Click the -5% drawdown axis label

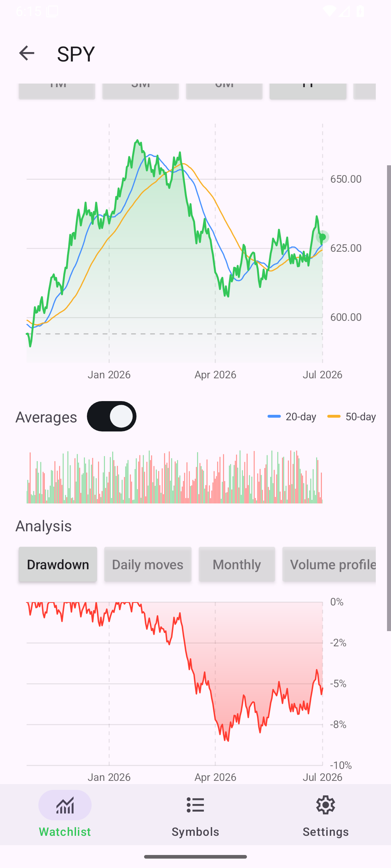point(338,684)
